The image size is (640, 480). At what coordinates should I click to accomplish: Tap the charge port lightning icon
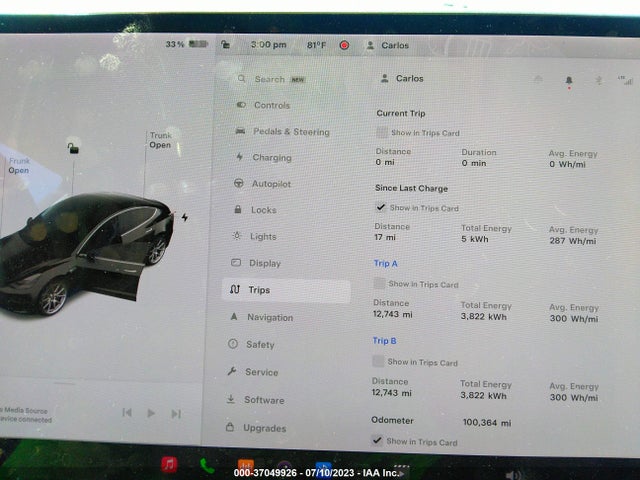[184, 217]
